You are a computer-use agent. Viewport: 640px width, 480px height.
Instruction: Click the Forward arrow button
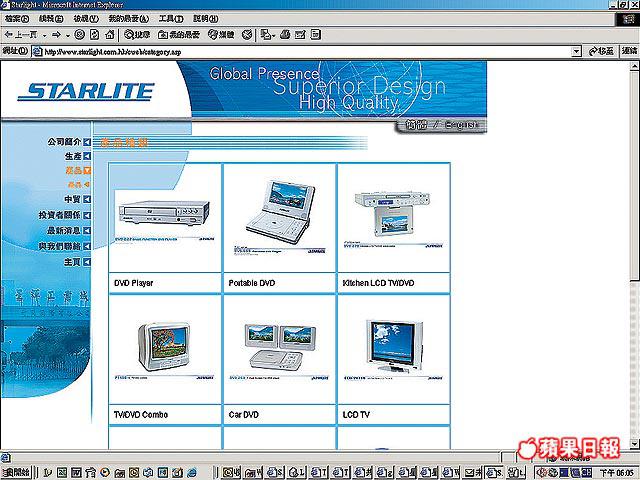(56, 35)
